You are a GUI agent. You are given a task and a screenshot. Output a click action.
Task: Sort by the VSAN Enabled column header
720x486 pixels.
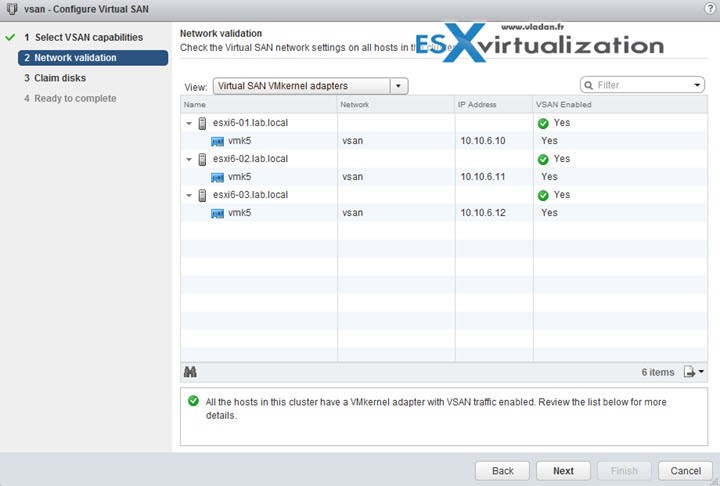620,105
